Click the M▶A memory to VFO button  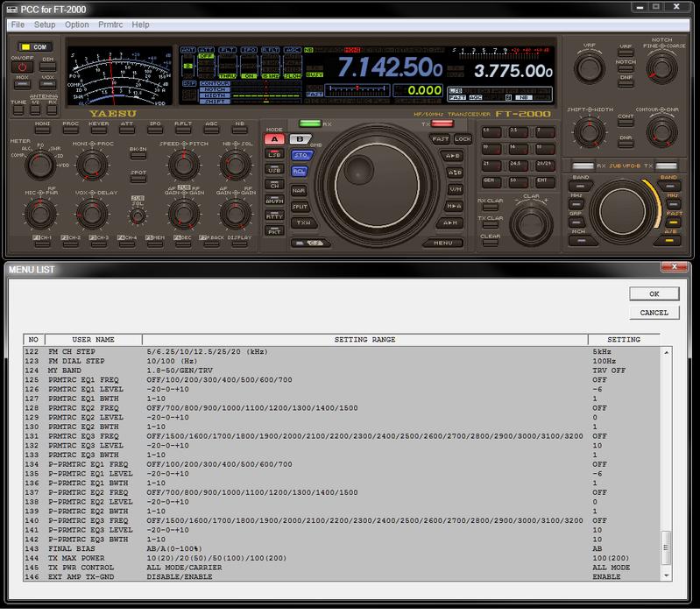(454, 206)
